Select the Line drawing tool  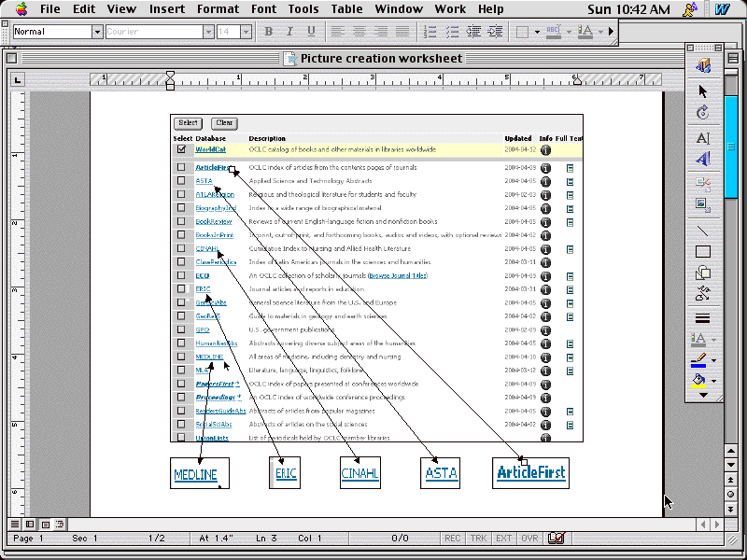click(703, 231)
